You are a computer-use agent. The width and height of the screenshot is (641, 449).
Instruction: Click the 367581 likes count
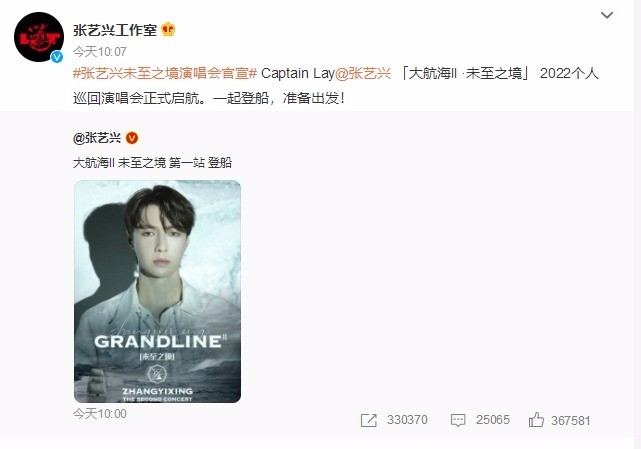571,420
